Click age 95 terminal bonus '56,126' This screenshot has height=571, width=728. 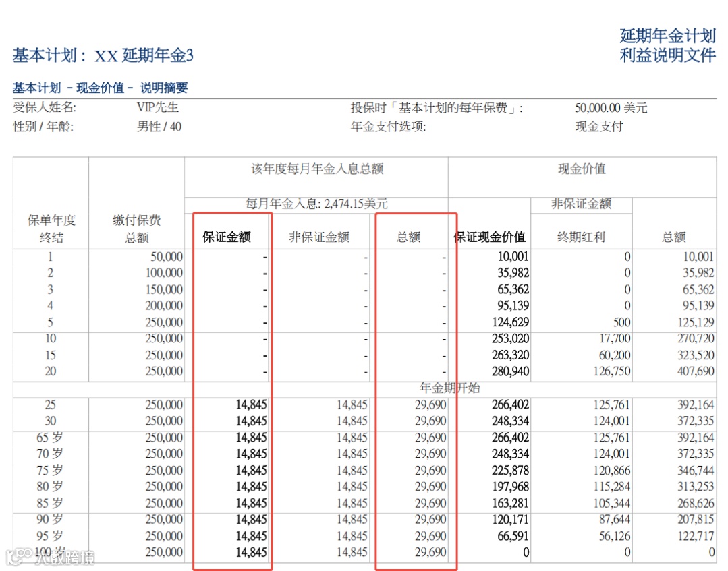tap(615, 536)
